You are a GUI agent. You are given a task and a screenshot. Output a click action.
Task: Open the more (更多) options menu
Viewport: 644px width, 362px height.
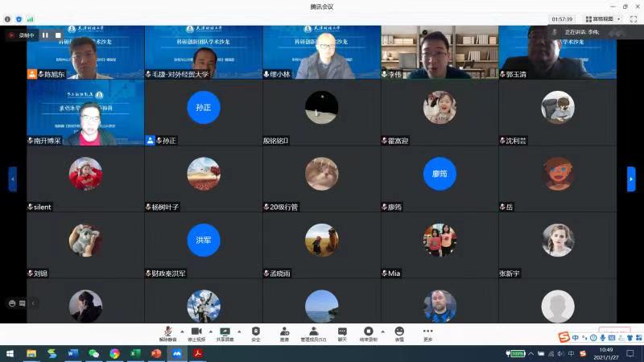tap(427, 332)
